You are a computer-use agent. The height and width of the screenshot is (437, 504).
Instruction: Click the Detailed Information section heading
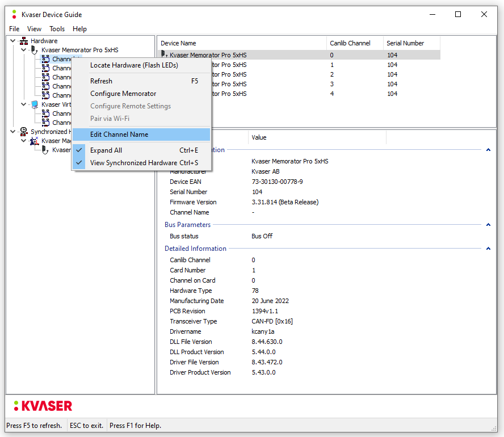click(x=195, y=249)
